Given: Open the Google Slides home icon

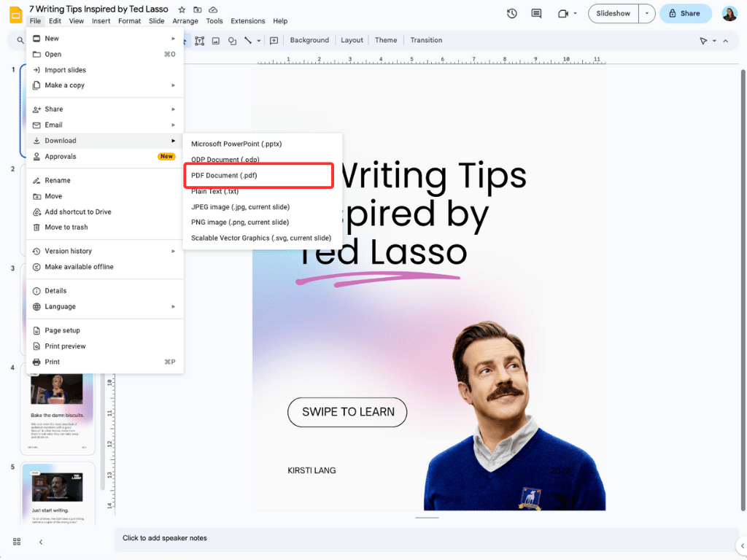Looking at the screenshot, I should [16, 14].
